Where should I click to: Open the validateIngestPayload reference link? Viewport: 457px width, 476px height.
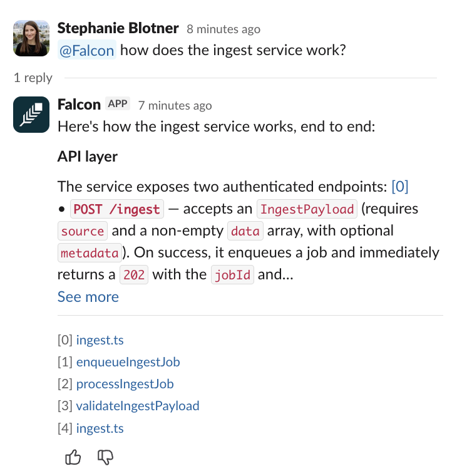pos(138,406)
